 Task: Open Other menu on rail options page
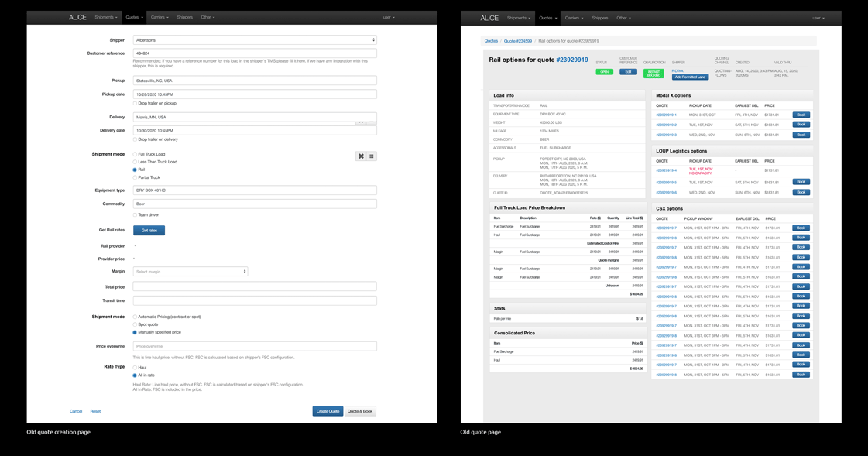pyautogui.click(x=623, y=18)
